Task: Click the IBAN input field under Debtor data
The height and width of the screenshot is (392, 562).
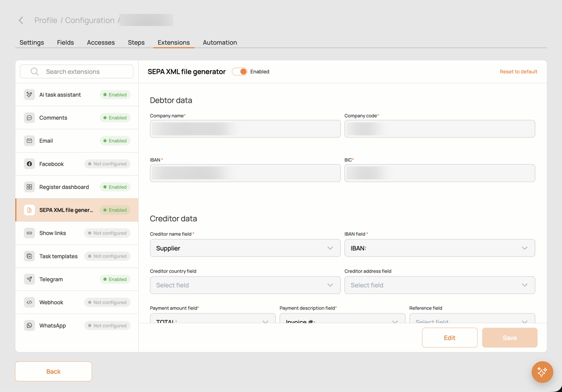Action: pos(245,173)
